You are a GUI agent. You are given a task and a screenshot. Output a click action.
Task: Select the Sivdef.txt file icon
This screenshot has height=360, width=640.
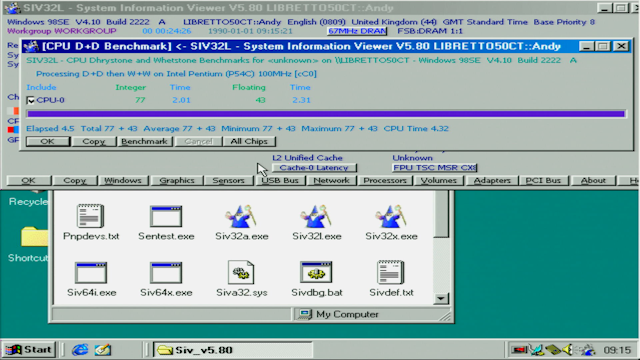pos(391,272)
